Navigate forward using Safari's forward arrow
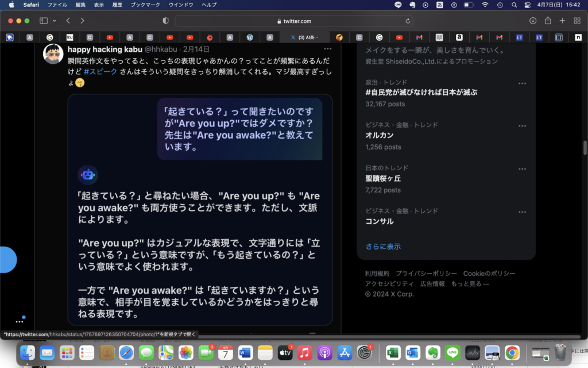This screenshot has width=588, height=368. point(82,21)
